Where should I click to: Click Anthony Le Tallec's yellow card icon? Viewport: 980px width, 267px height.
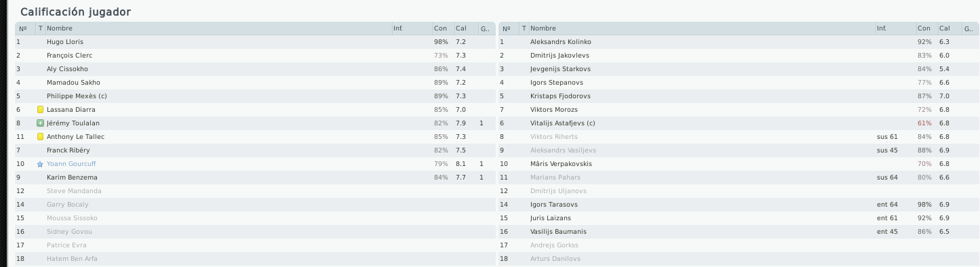pos(41,136)
